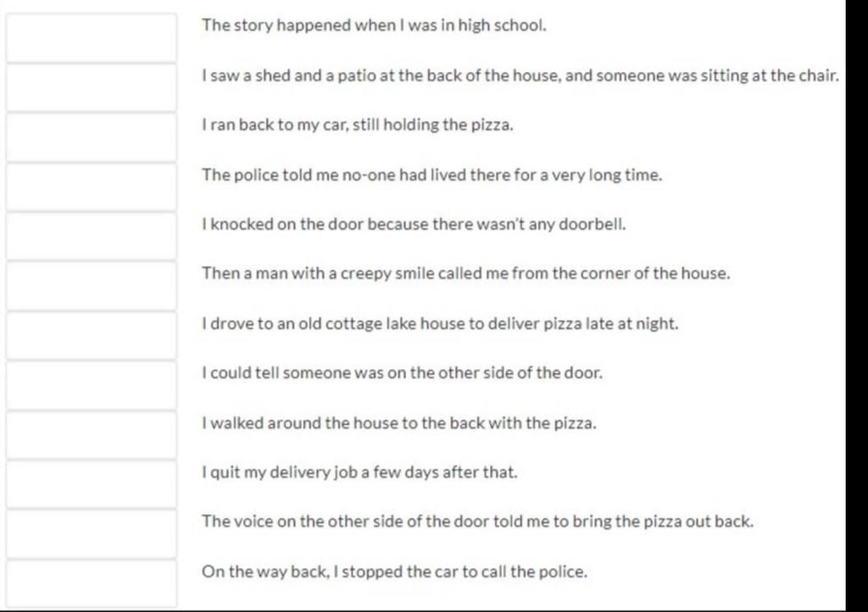Select the box beside "Then a man with a creepy smile"

(92, 286)
